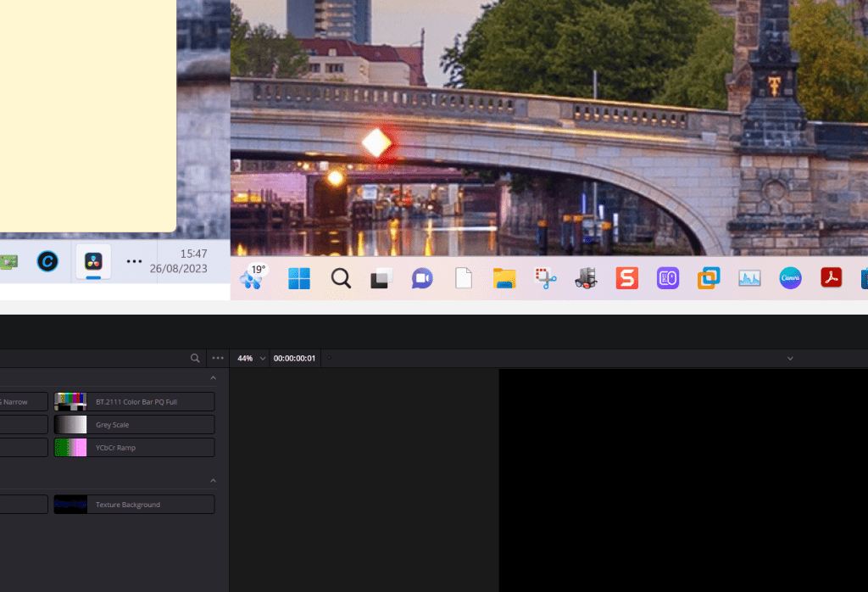Screen dimensions: 868x592
Task: Open the graph monitor taskbar icon
Action: coord(749,278)
